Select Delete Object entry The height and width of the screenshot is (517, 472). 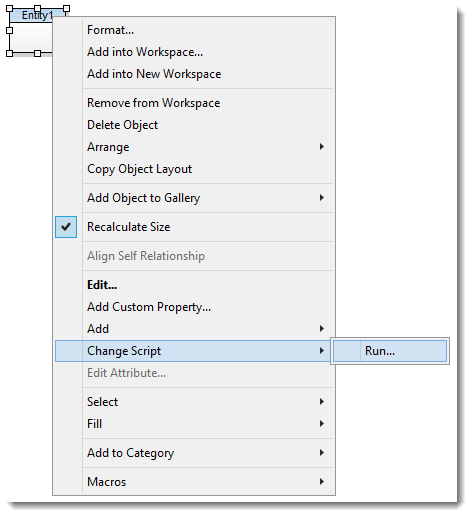194,125
